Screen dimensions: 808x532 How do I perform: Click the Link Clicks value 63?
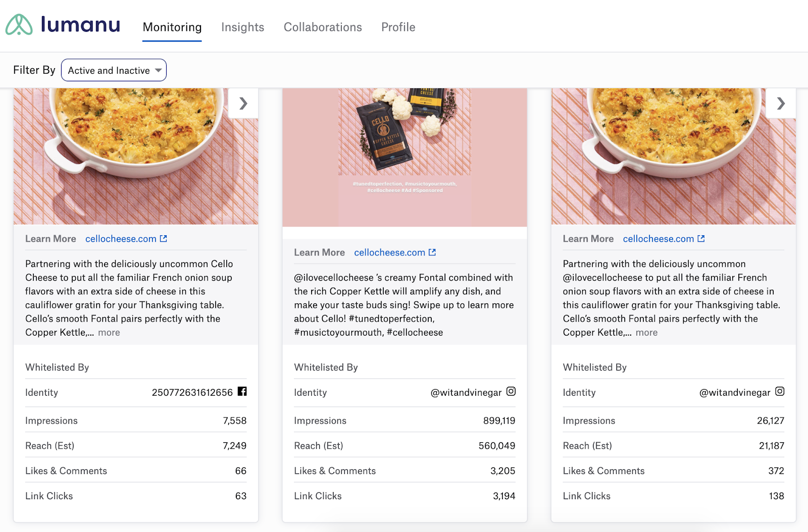[241, 496]
